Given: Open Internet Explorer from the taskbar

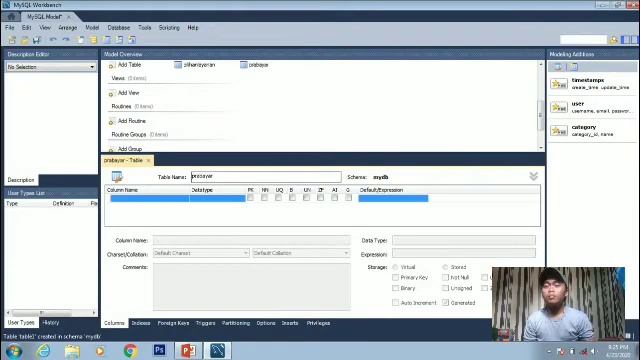Looking at the screenshot, I should [x=43, y=351].
